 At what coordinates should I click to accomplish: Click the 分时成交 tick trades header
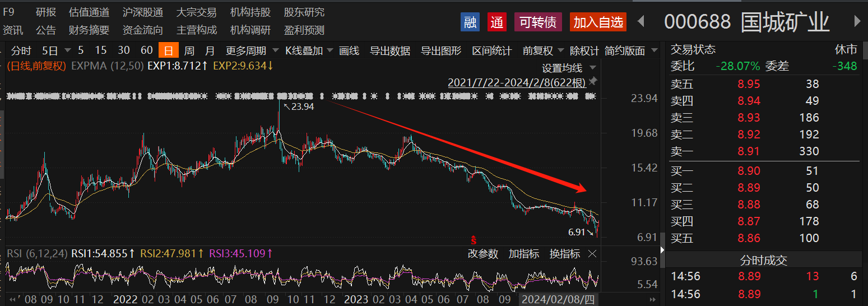[763, 260]
